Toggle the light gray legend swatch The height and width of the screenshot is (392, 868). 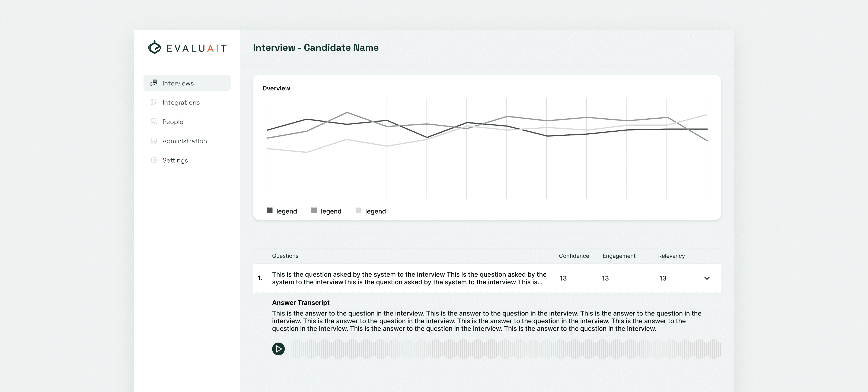coord(358,210)
